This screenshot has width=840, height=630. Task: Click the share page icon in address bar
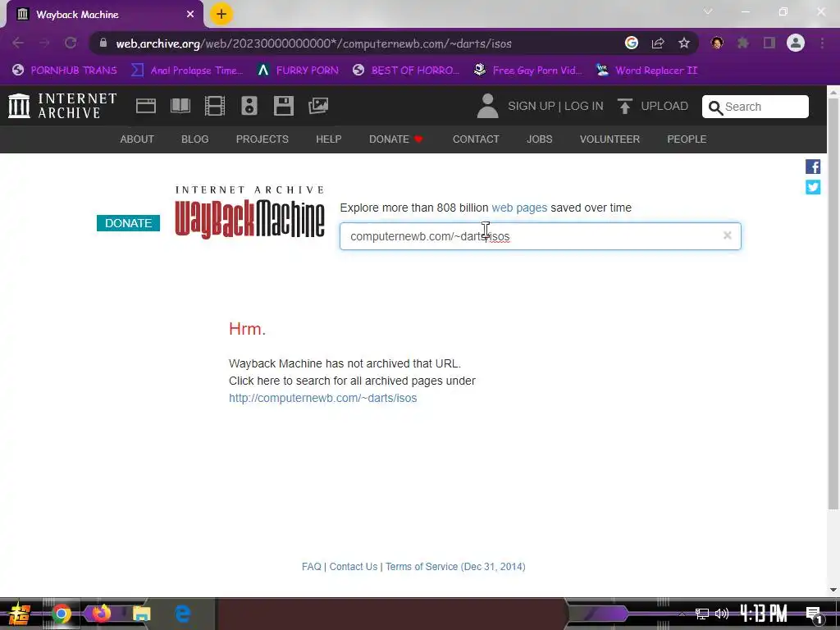tap(658, 43)
